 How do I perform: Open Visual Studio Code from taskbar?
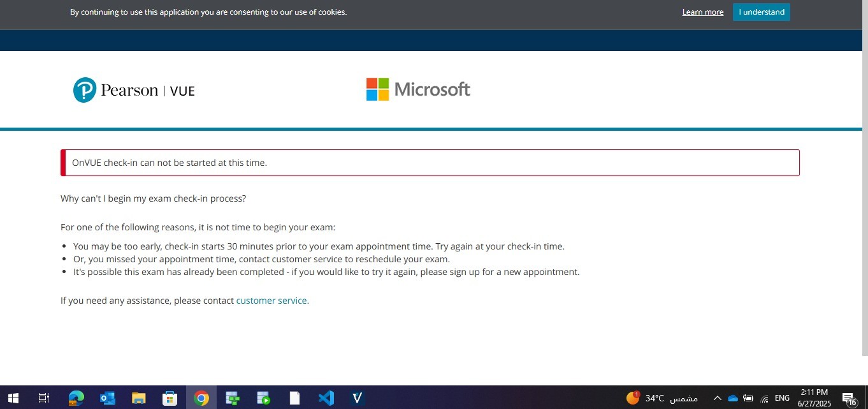[x=326, y=398]
